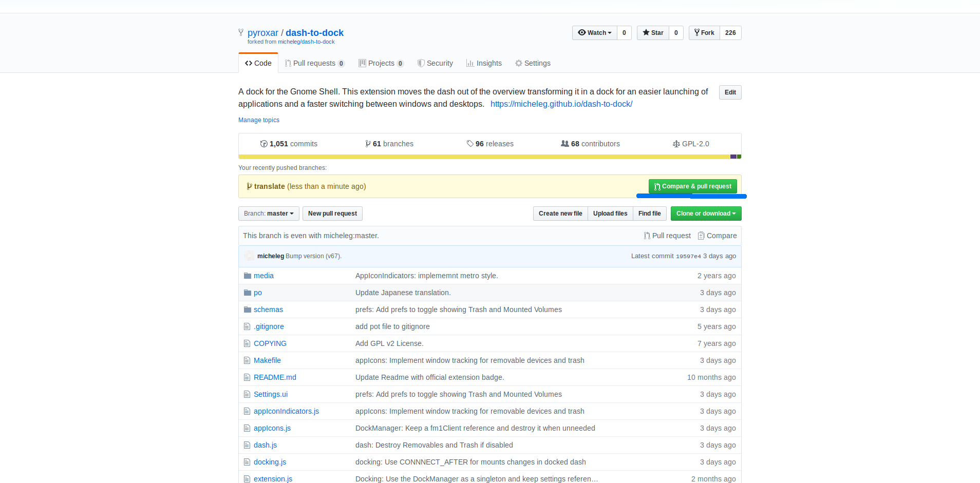980x483 pixels.
Task: Open the latest commit hash 19597e4
Action: click(688, 256)
